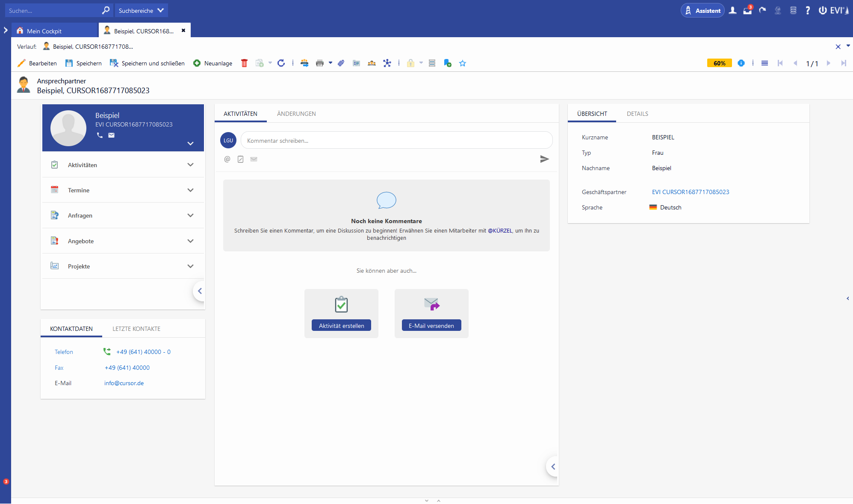Click the refresh record icon
The height and width of the screenshot is (504, 853).
click(x=281, y=63)
